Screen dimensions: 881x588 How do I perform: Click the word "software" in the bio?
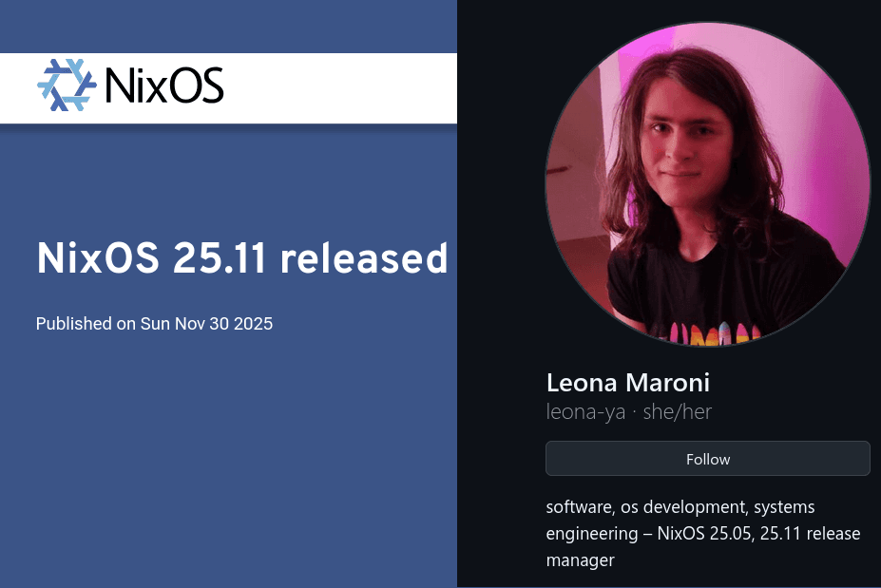tap(579, 507)
